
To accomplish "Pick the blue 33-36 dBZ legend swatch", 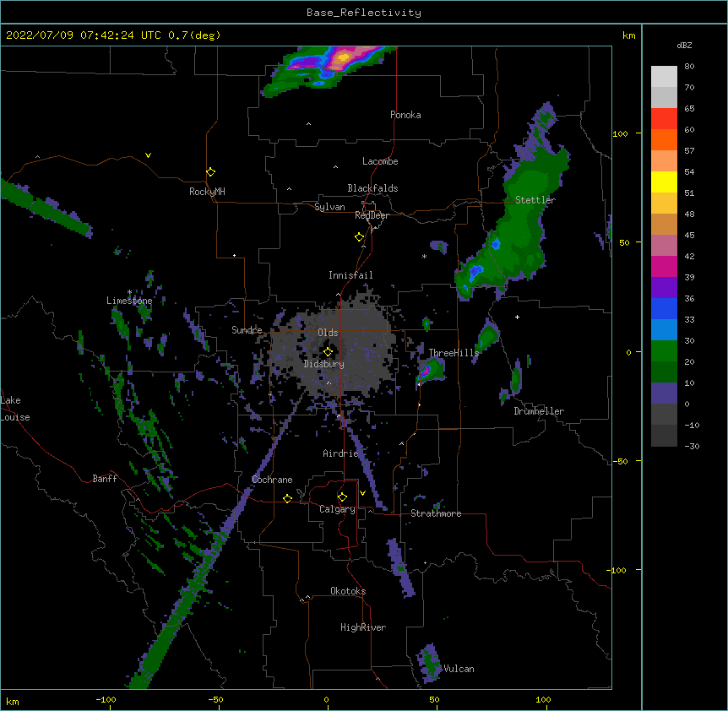I will coord(664,308).
